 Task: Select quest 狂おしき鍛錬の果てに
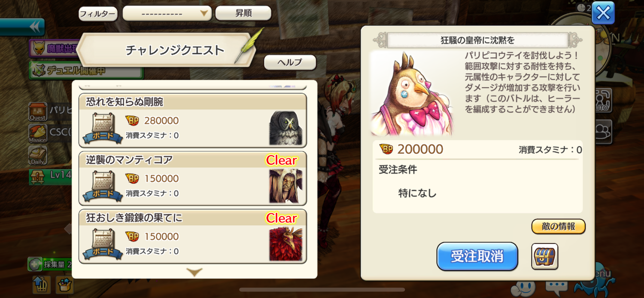click(x=193, y=237)
